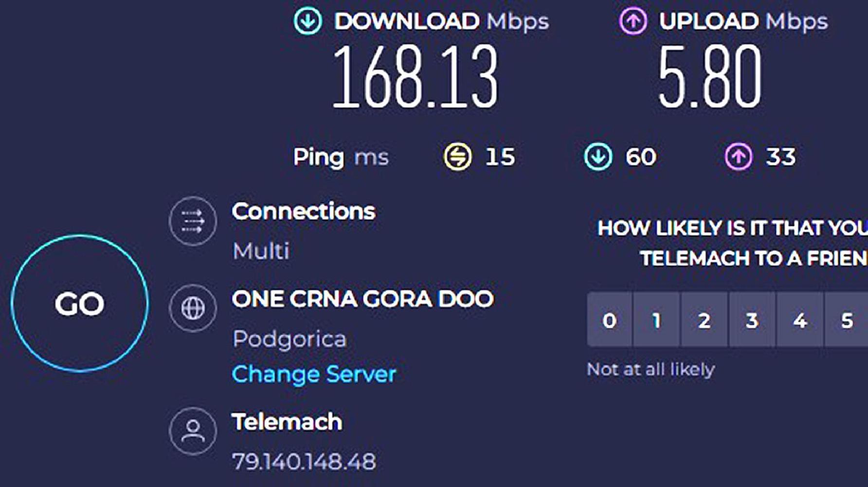Screen dimensions: 868x487
Task: Select rating 0 on likelihood scale
Action: coord(610,320)
